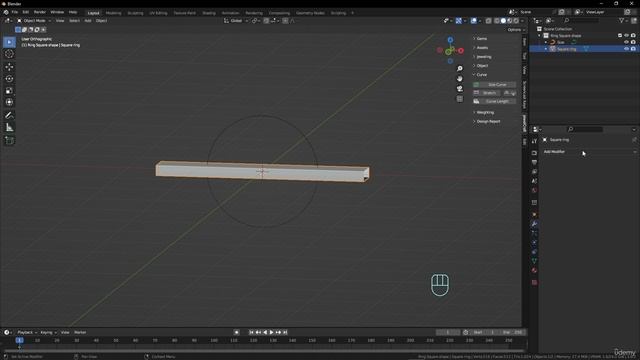Select the Annotate tool

pos(9,116)
